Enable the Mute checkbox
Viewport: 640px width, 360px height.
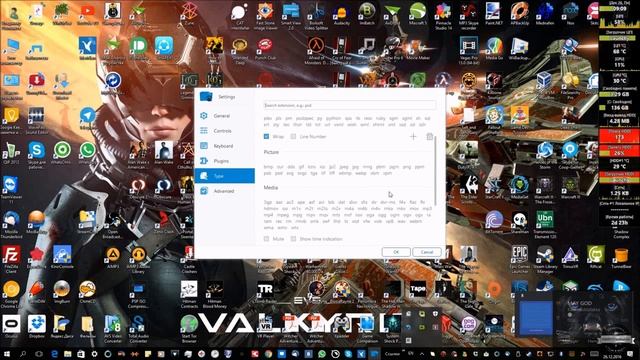click(x=267, y=239)
